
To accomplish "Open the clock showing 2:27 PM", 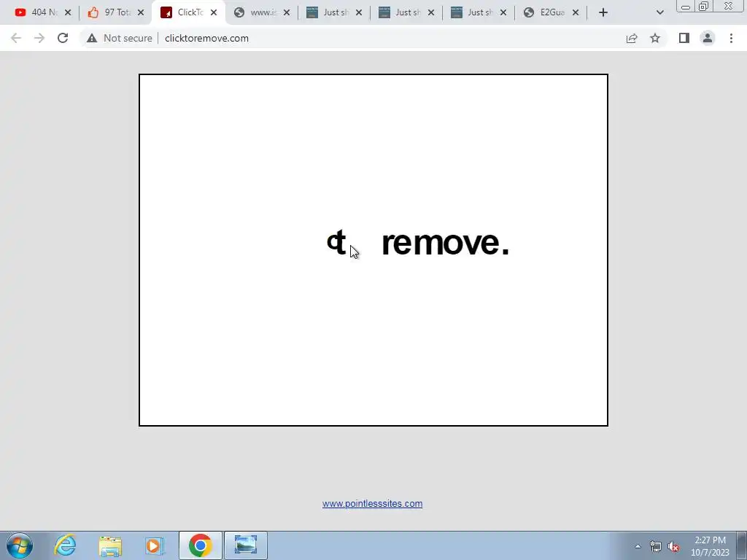I will pyautogui.click(x=710, y=546).
